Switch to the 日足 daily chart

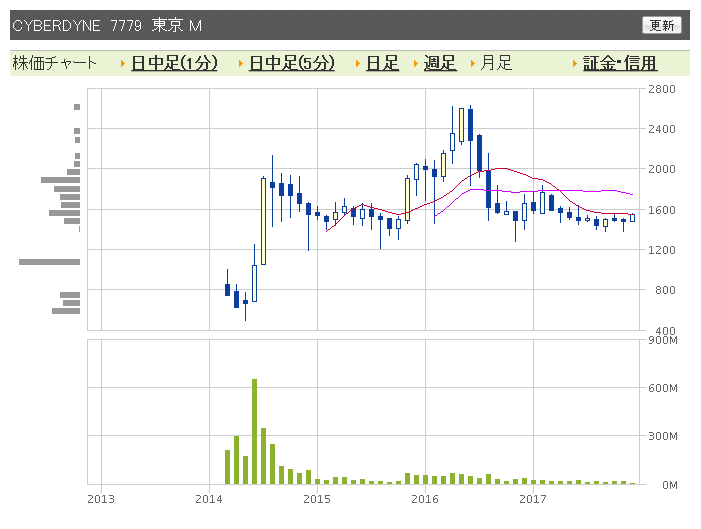pos(382,63)
